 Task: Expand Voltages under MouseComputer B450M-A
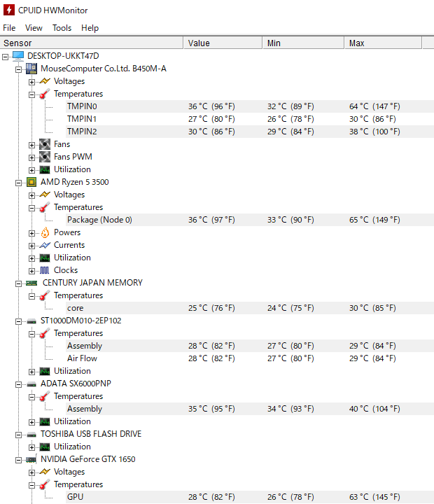[x=31, y=82]
